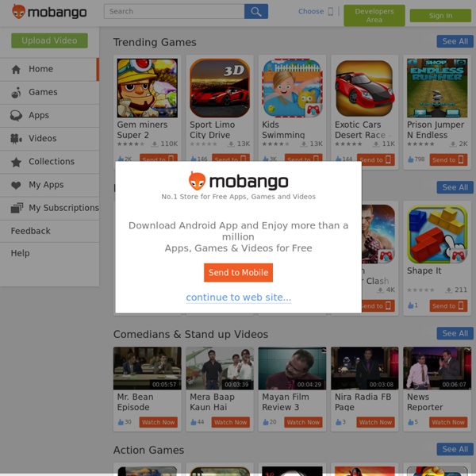The height and width of the screenshot is (476, 476).
Task: Follow the continue to web site link
Action: click(238, 297)
